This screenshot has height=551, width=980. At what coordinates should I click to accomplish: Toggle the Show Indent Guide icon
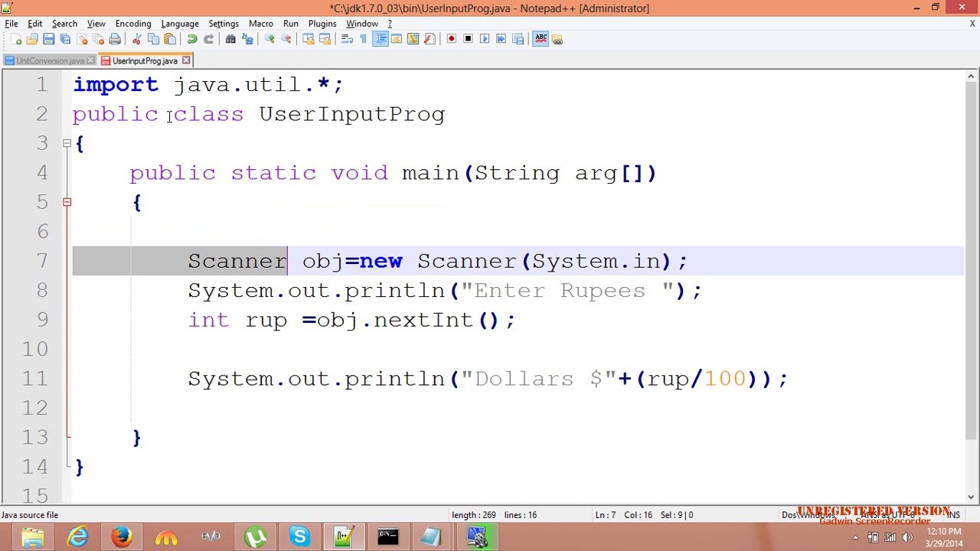[380, 39]
